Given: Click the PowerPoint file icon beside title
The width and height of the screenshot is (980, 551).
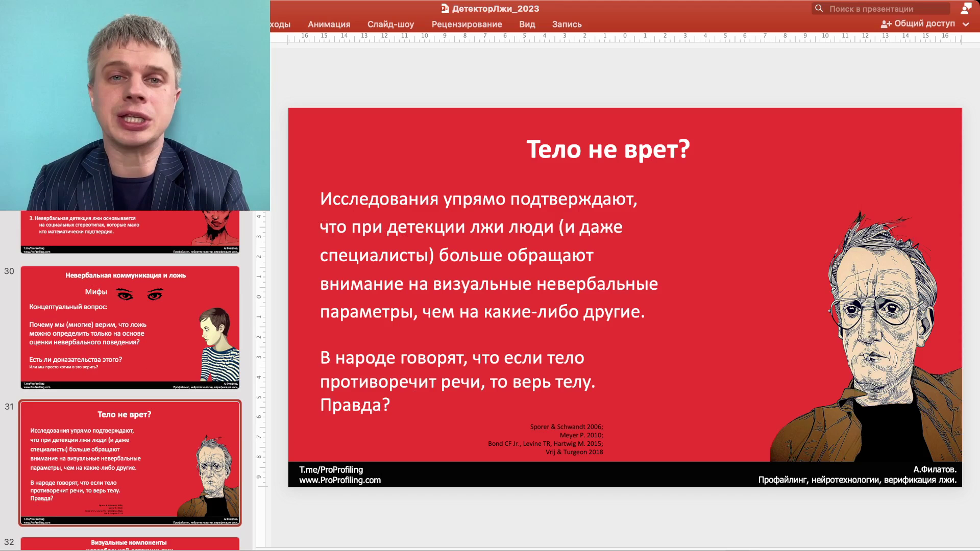Looking at the screenshot, I should (445, 9).
